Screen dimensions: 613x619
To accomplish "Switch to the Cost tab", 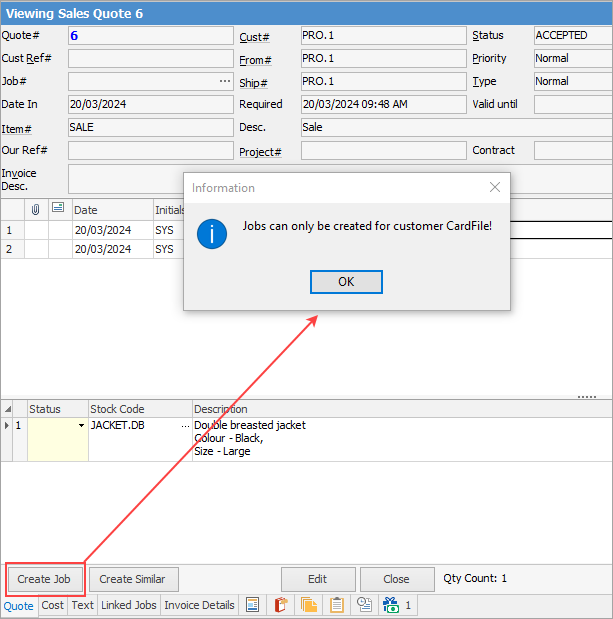I will coord(53,605).
